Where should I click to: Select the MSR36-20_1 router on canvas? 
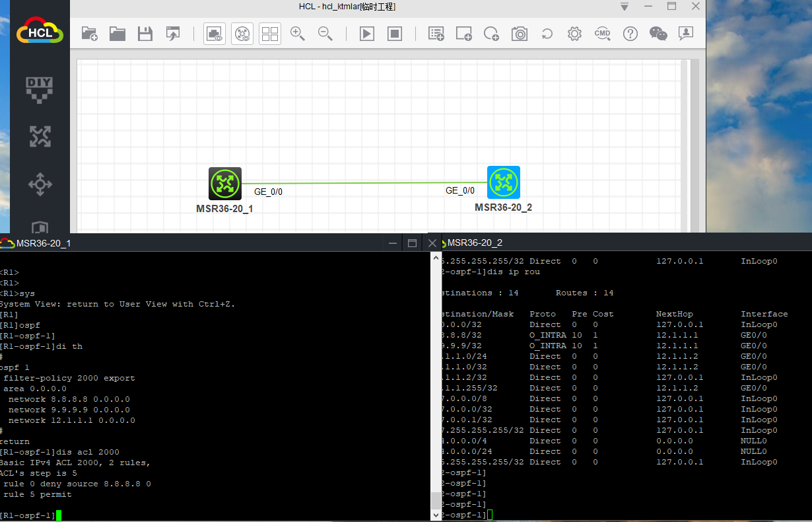(225, 184)
